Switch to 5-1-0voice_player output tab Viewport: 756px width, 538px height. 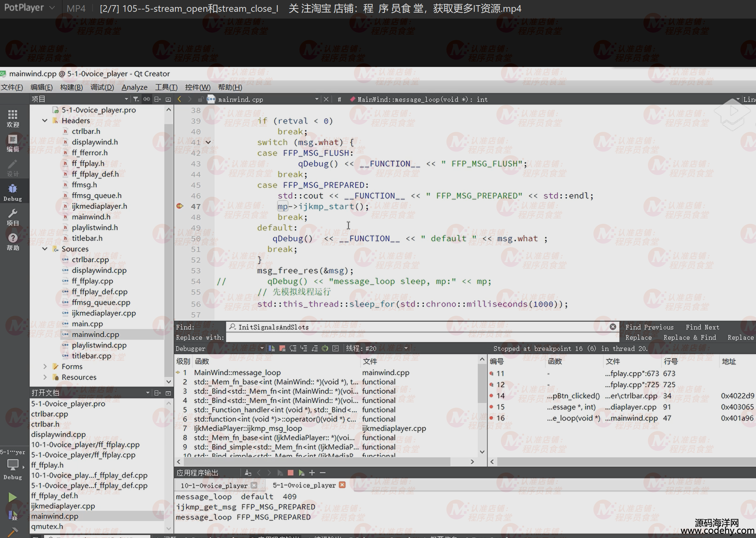click(304, 485)
